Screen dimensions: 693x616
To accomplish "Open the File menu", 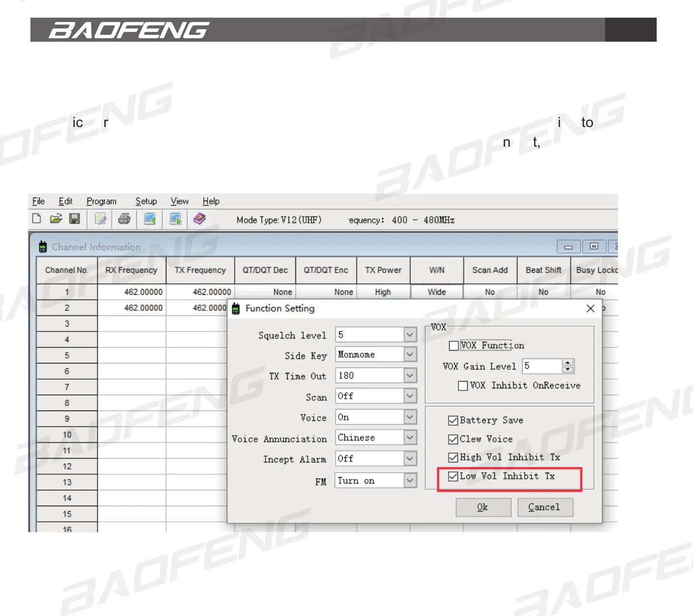I will pyautogui.click(x=38, y=202).
